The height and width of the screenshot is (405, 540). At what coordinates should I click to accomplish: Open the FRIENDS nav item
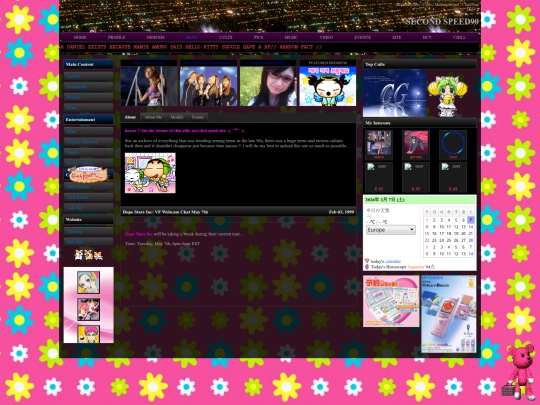(156, 37)
